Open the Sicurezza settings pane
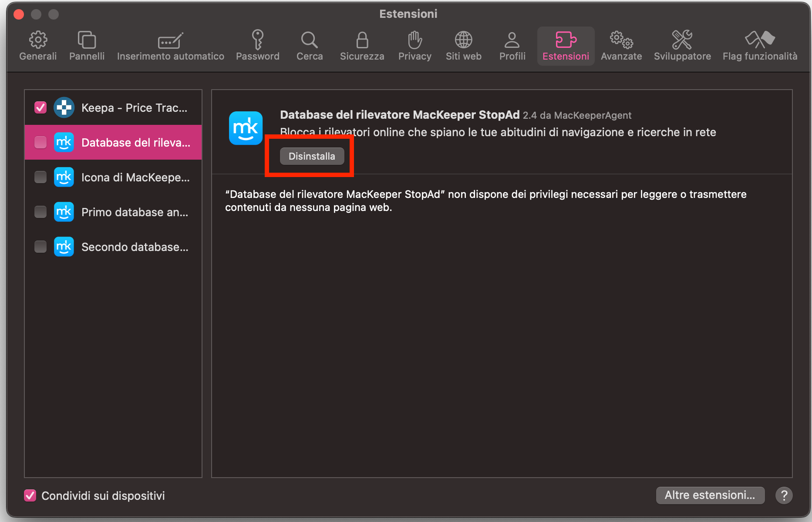The width and height of the screenshot is (812, 522). 362,45
